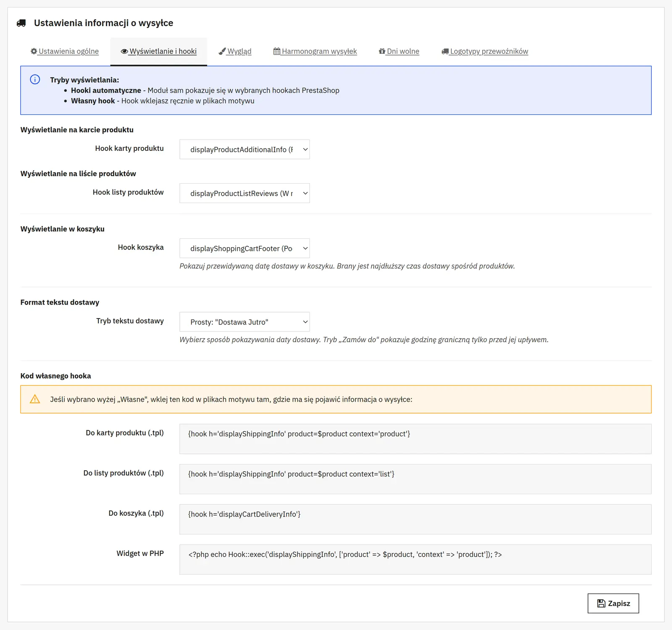
Task: Click the 'Wybierz sposób pokazywania daty dostawy' hint
Action: pyautogui.click(x=364, y=340)
